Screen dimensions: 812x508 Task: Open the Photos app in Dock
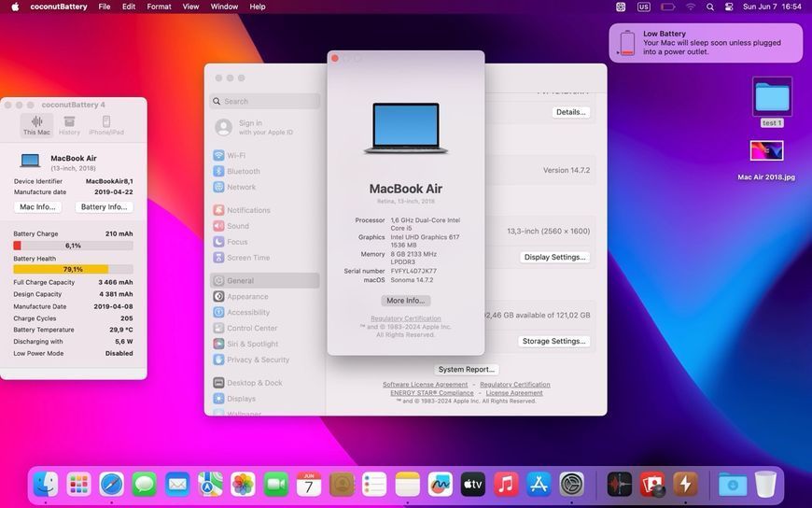[x=243, y=485]
